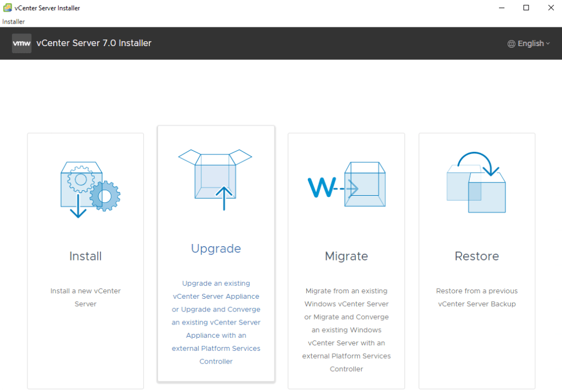Click the globe language icon
Screen dimensions: 562x392
coord(512,44)
